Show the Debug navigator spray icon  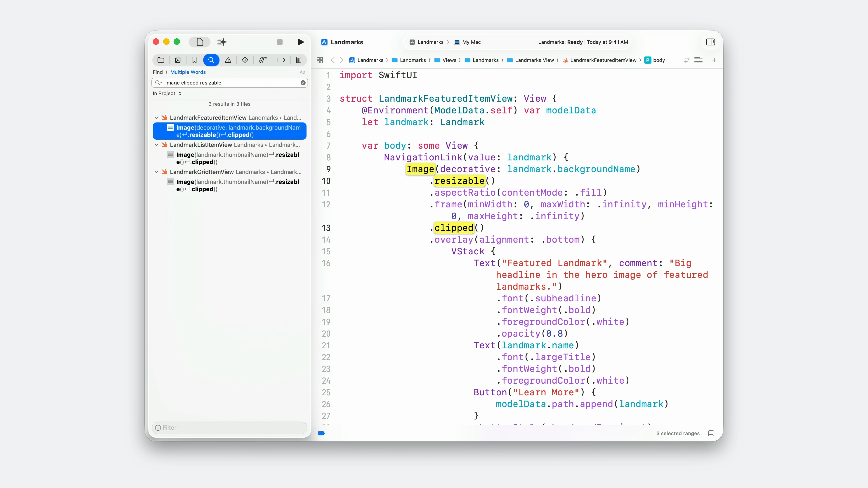tap(262, 60)
